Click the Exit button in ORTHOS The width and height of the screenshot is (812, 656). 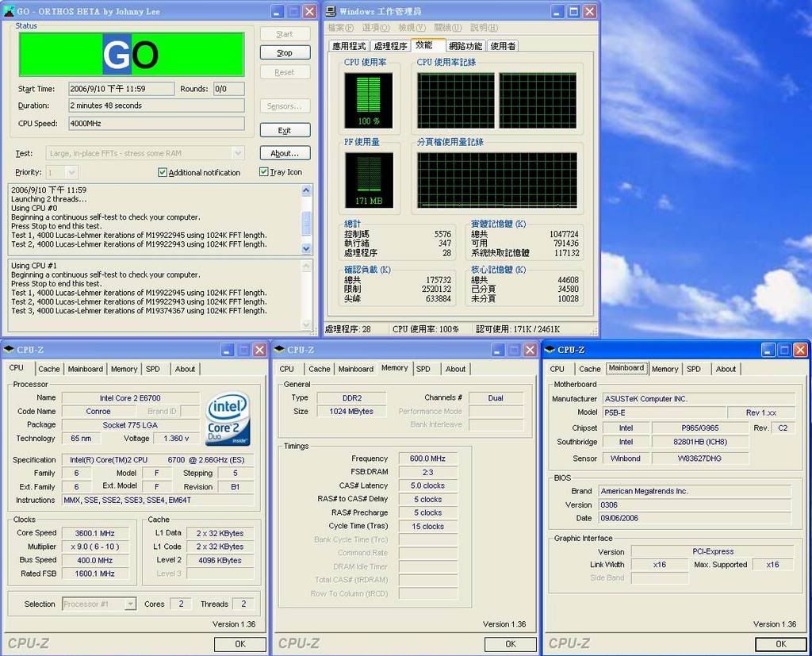(285, 130)
